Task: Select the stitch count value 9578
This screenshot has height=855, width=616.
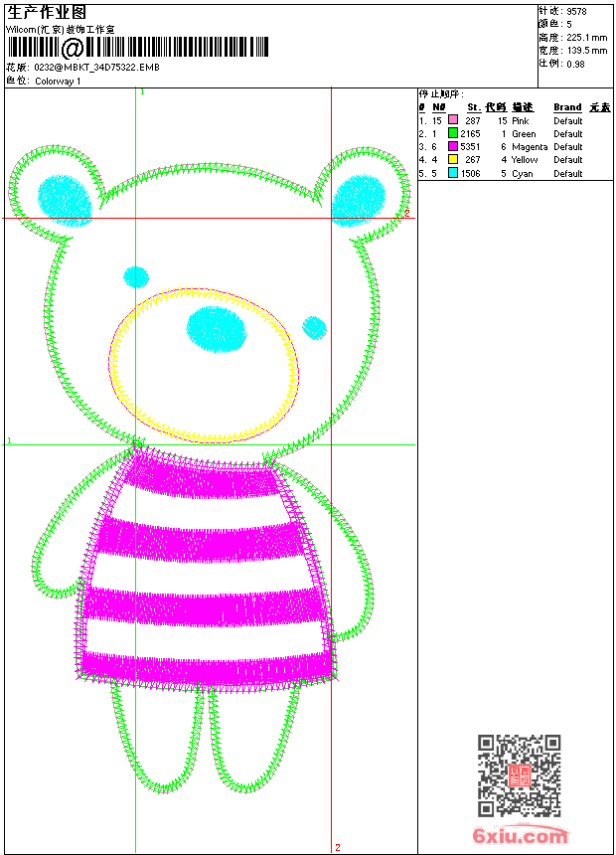Action: pyautogui.click(x=576, y=11)
